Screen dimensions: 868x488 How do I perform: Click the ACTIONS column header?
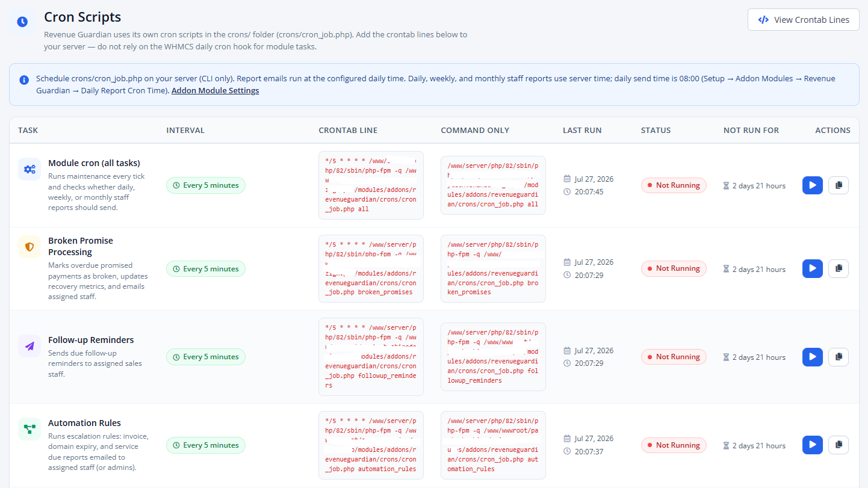(832, 130)
